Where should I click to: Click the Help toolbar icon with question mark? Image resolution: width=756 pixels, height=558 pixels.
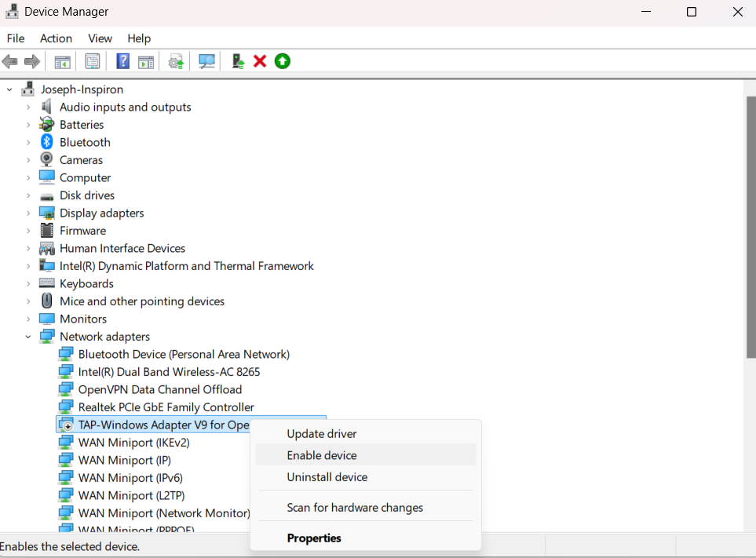122,61
